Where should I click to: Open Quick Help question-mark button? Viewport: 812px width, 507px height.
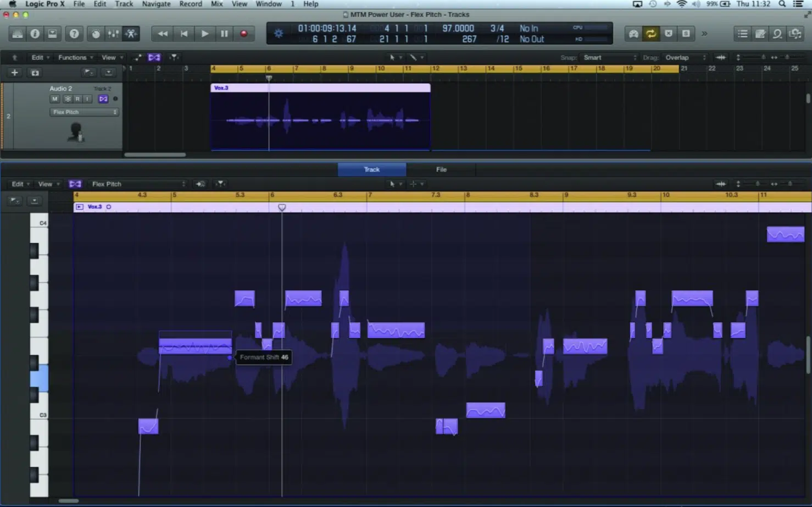(x=74, y=34)
